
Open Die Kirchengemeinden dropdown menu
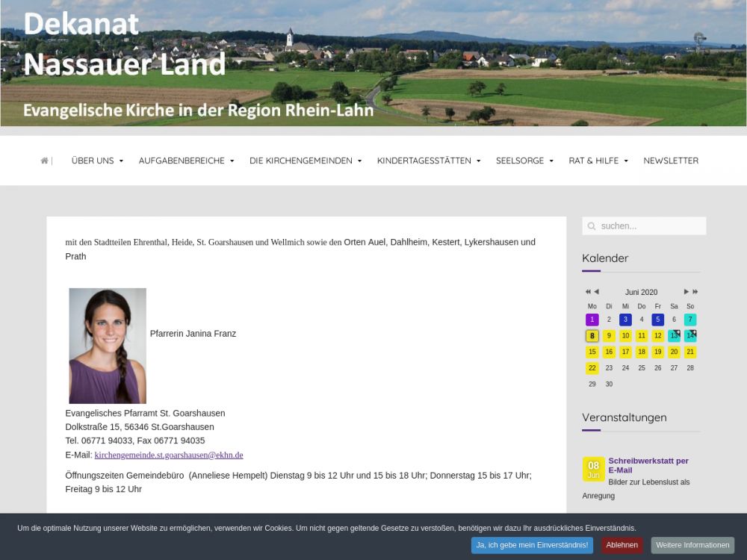[x=306, y=161]
